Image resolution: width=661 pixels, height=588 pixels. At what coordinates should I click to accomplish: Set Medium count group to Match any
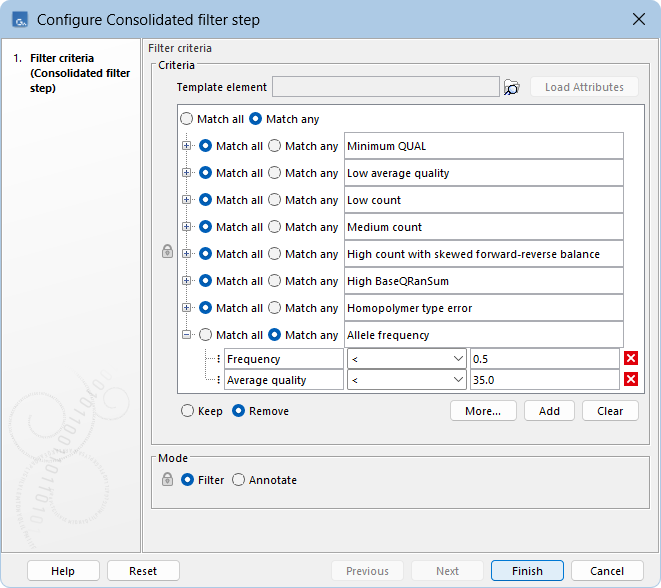(x=274, y=227)
